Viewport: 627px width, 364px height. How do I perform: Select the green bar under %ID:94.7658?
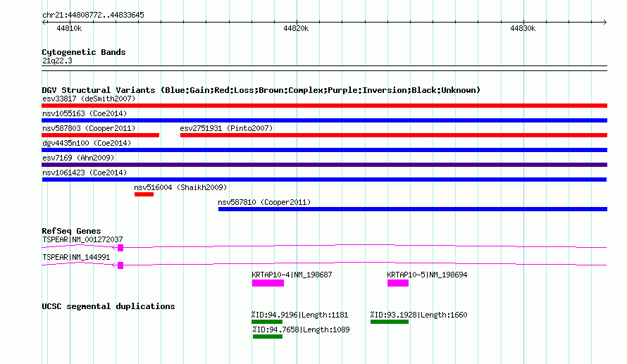pyautogui.click(x=268, y=337)
